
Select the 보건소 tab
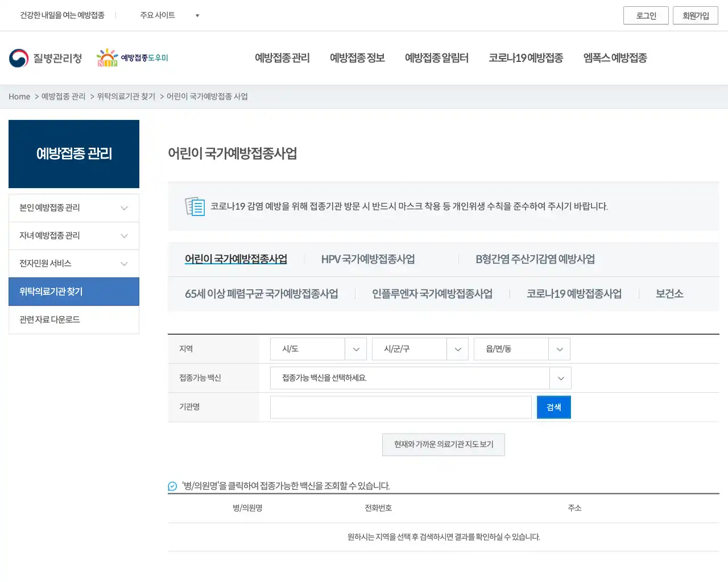point(669,294)
